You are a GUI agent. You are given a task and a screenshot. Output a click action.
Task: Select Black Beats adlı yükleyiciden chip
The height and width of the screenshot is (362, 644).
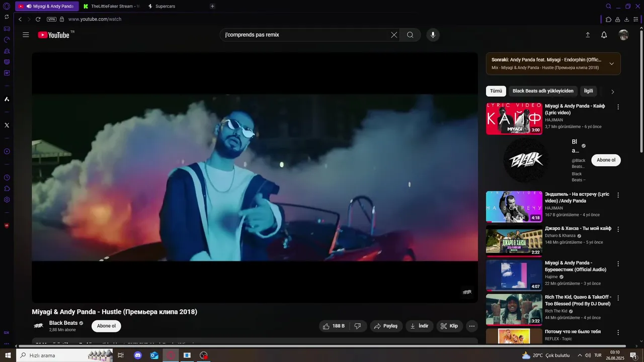543,91
